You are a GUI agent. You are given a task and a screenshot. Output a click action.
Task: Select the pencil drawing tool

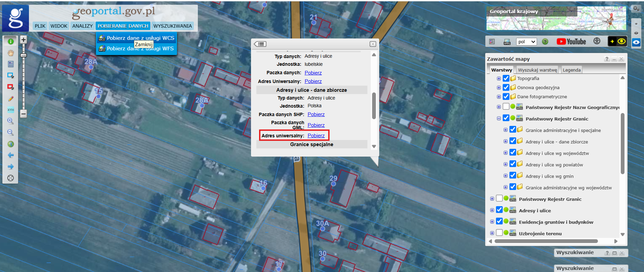coord(10,99)
